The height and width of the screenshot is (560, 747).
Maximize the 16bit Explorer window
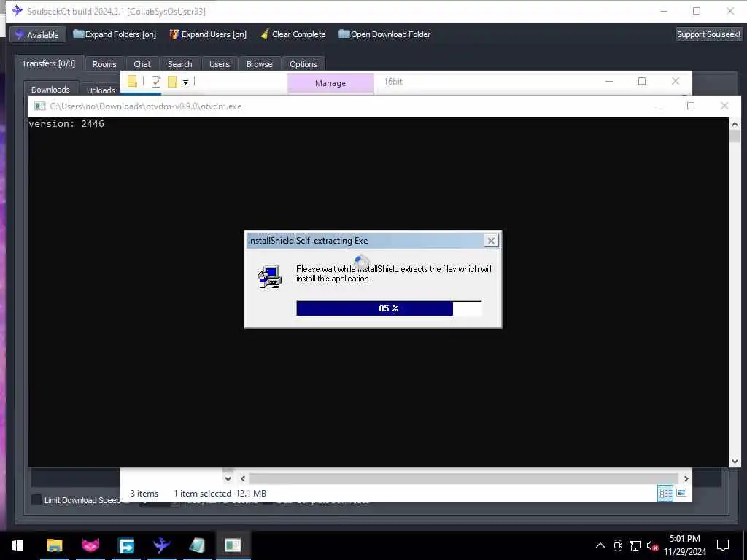(642, 82)
